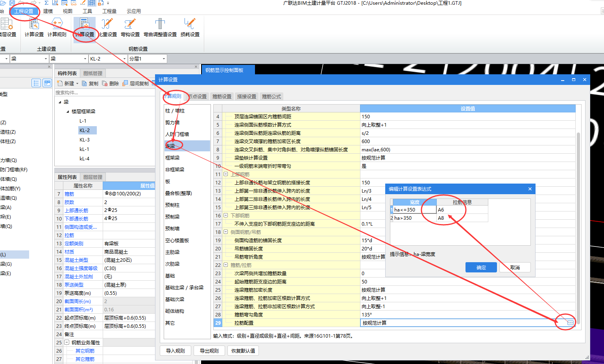
Task: Collapse the 楼层框架梁 tree node
Action: point(68,112)
